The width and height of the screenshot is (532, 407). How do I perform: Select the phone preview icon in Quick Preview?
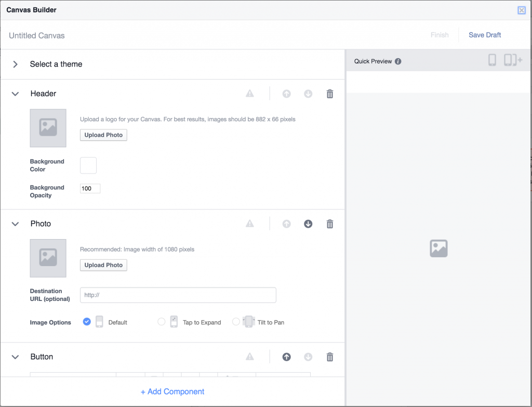(492, 60)
